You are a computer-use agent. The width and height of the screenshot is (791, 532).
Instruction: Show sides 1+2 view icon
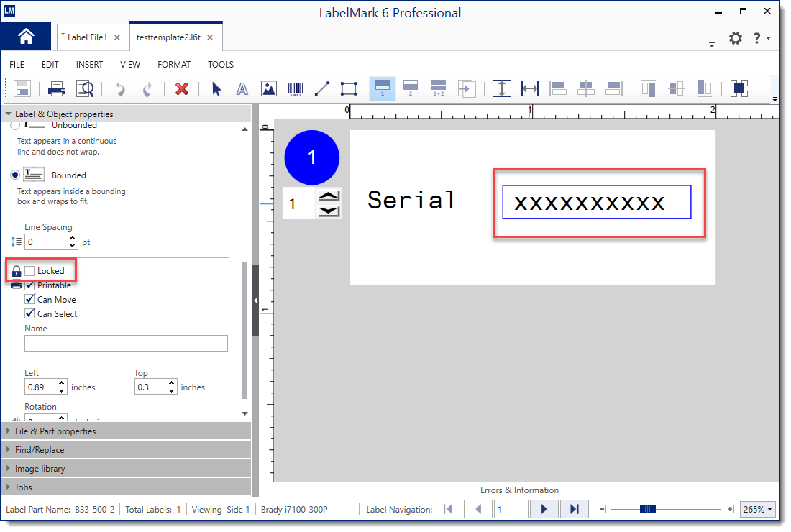point(439,88)
